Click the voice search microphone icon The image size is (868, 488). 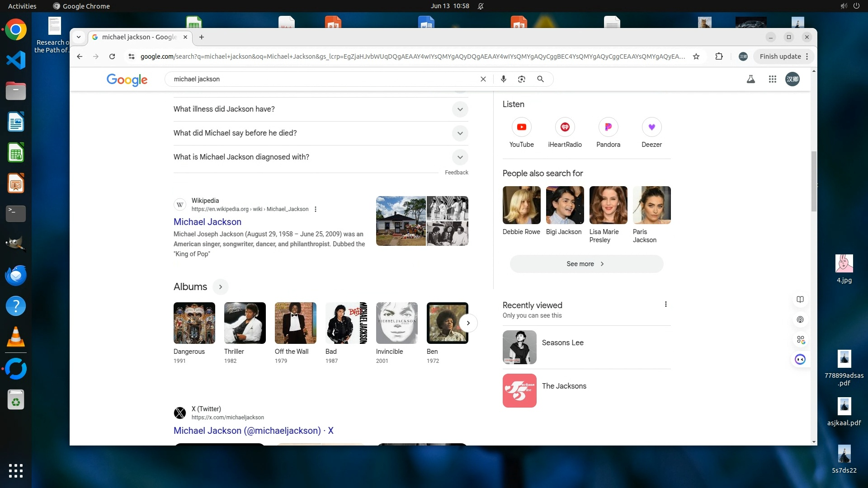(503, 79)
